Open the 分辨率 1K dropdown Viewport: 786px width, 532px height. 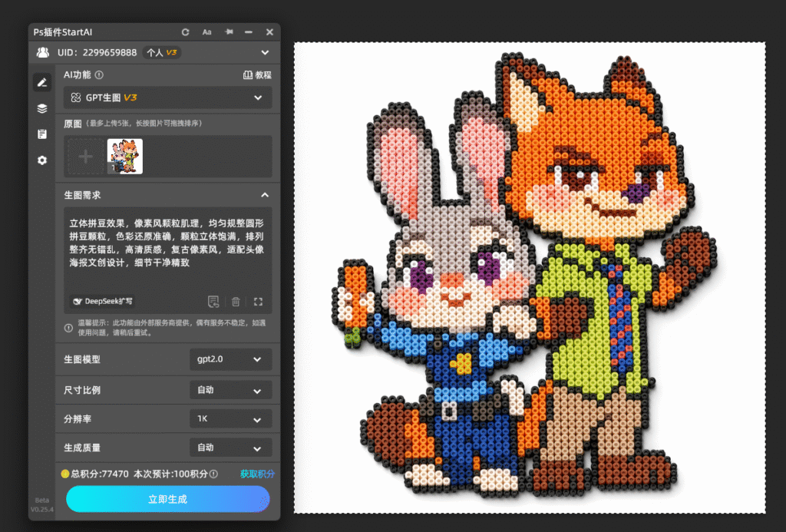point(230,418)
